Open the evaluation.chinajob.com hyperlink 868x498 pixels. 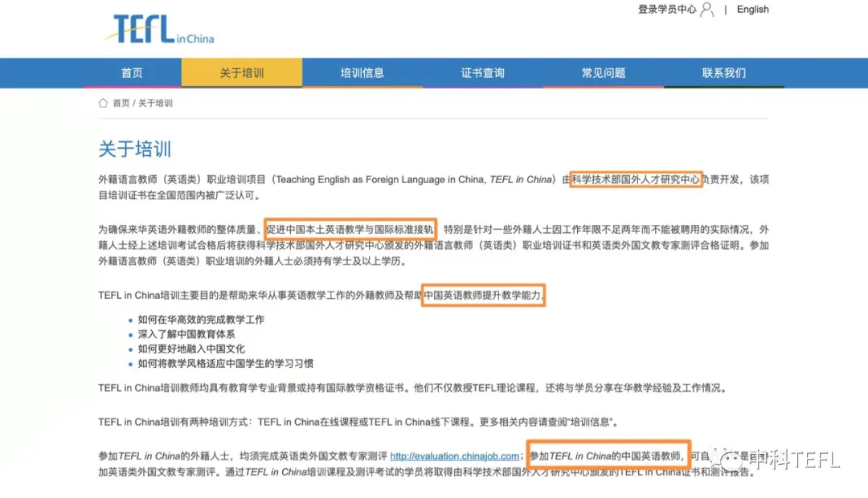click(455, 456)
